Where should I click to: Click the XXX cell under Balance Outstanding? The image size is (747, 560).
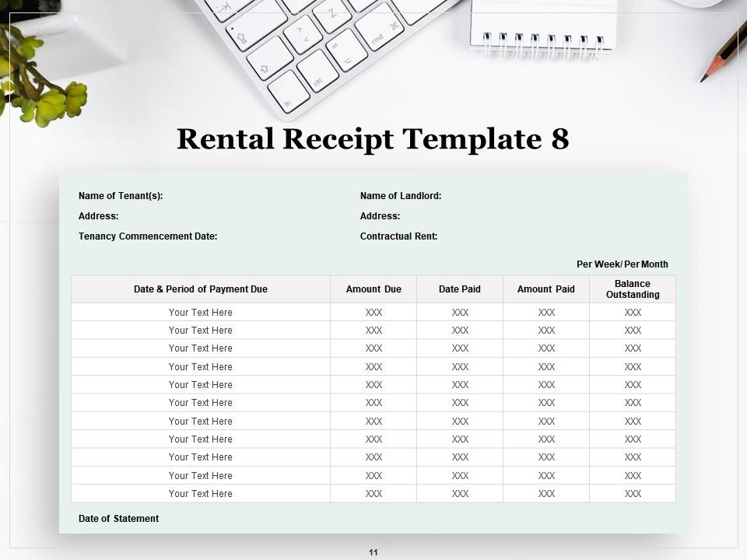[632, 312]
